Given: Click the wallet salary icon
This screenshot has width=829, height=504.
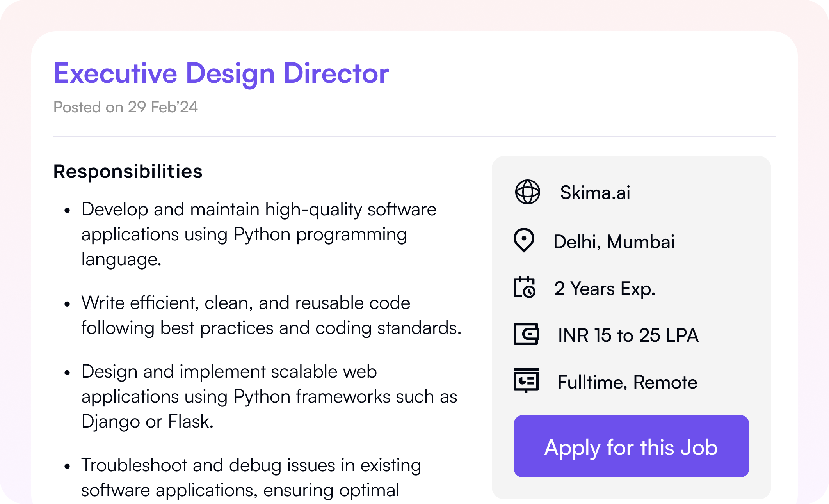Looking at the screenshot, I should click(526, 334).
